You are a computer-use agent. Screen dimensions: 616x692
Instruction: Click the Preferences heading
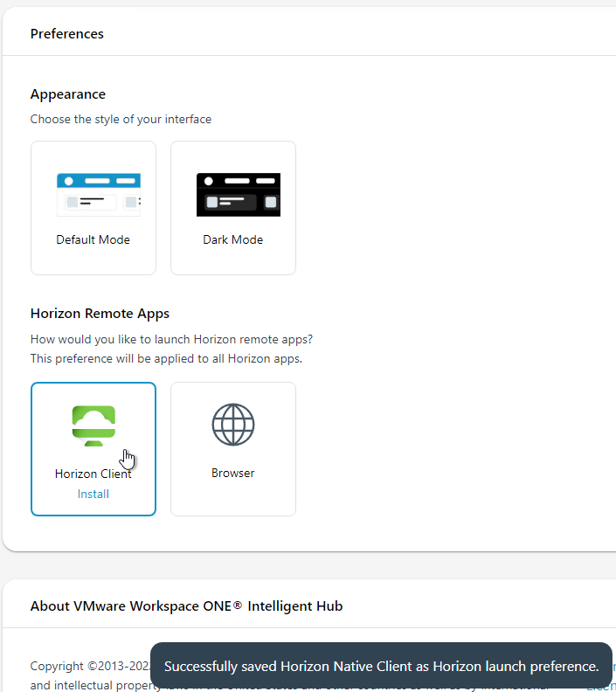coord(66,34)
